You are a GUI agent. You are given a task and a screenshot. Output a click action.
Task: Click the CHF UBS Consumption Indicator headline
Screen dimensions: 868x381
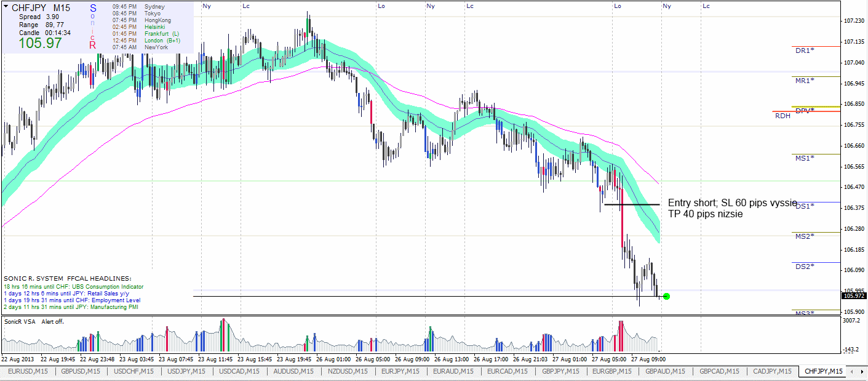point(74,287)
